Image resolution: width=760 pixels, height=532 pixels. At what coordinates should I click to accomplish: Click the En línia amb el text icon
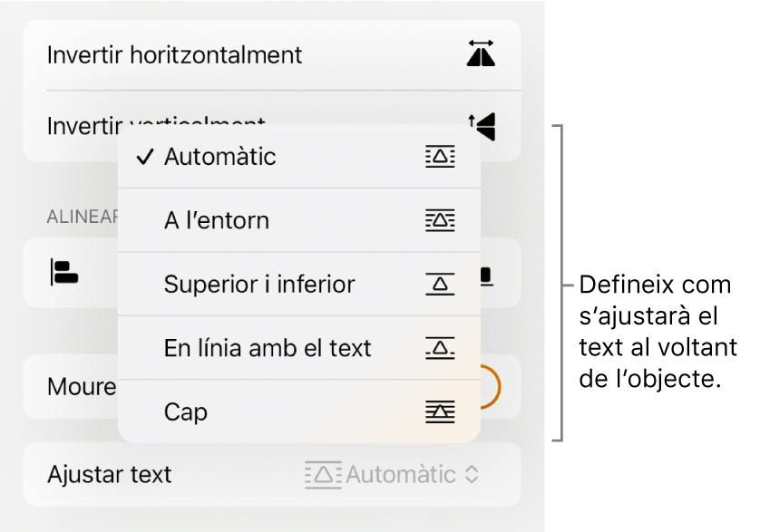(440, 348)
